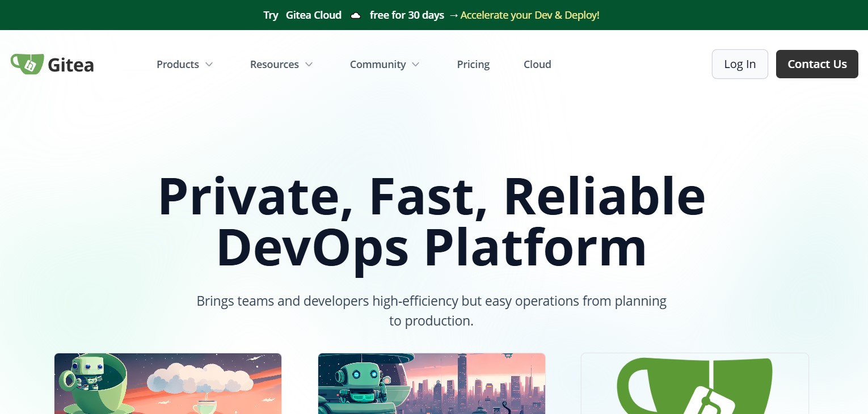Click the white cloud icon in banner
Viewport: 868px width, 414px height.
click(x=356, y=15)
